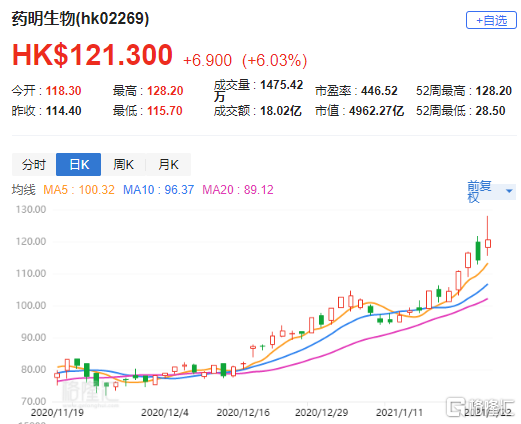Click the price change +6.900
This screenshot has height=424, width=521.
(207, 61)
